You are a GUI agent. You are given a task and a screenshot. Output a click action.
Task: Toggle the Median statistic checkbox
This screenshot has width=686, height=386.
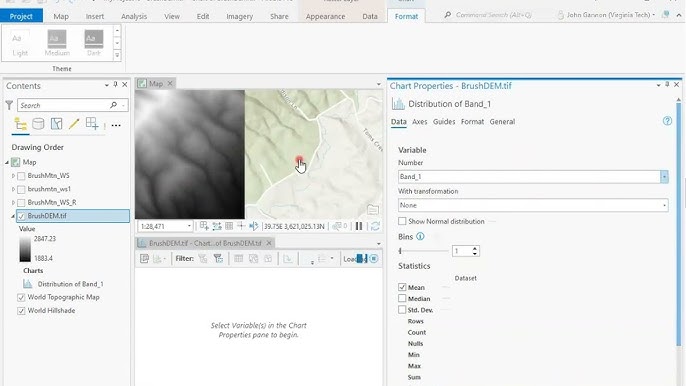(x=402, y=298)
